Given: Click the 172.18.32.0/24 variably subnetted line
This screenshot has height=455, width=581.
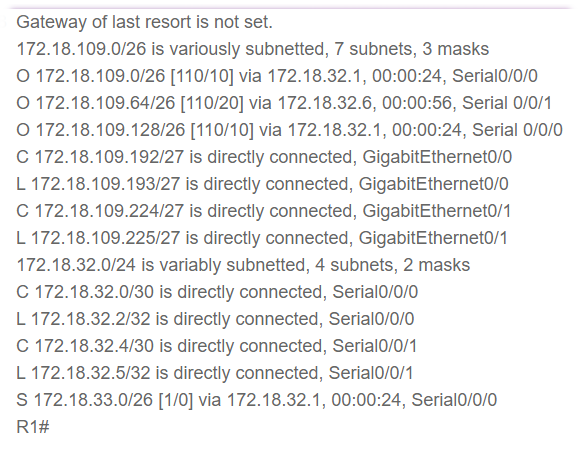Looking at the screenshot, I should coord(243,265).
